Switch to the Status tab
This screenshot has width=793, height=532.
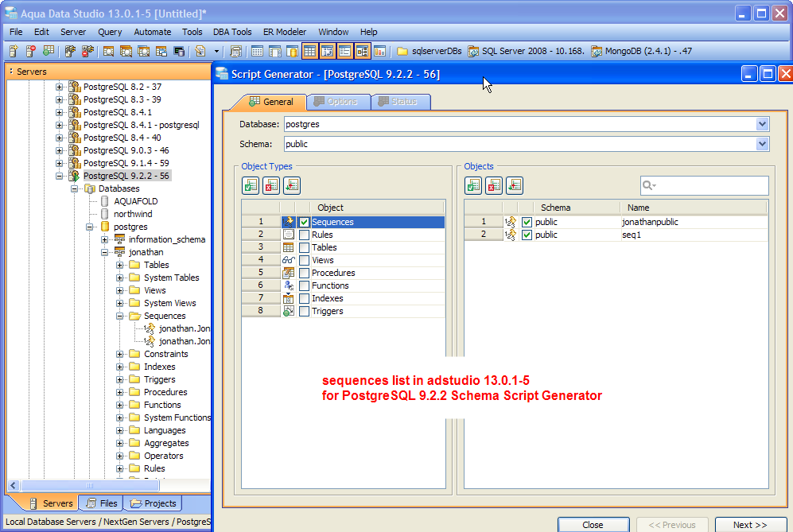click(x=401, y=102)
